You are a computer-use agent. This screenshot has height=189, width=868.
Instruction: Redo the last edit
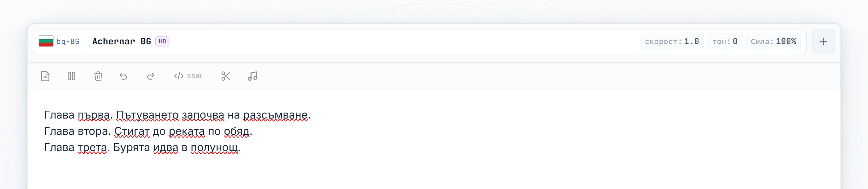point(151,76)
